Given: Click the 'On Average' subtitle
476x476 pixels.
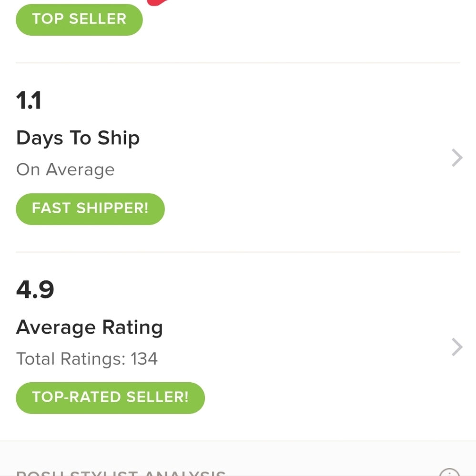Looking at the screenshot, I should pyautogui.click(x=65, y=169).
